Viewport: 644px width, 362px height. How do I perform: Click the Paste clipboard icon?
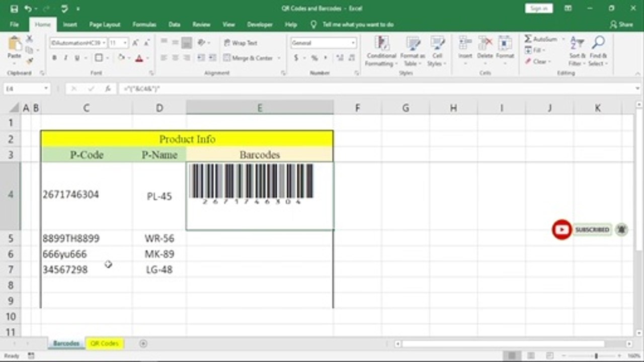pos(15,44)
